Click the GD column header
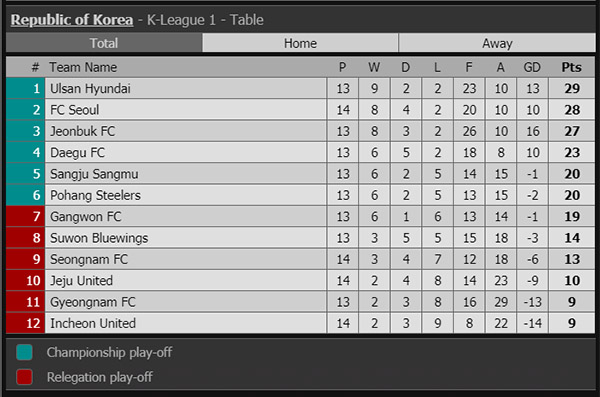The image size is (600, 397). pyautogui.click(x=532, y=67)
